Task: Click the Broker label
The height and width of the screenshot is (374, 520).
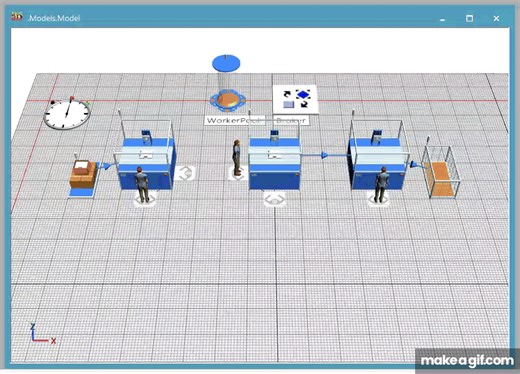Action: pos(291,120)
